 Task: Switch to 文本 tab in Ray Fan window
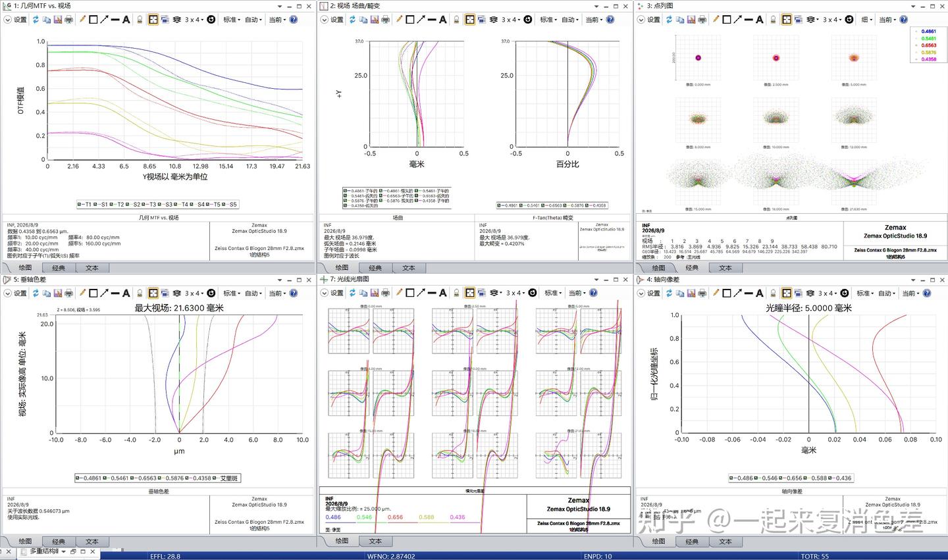[x=375, y=541]
